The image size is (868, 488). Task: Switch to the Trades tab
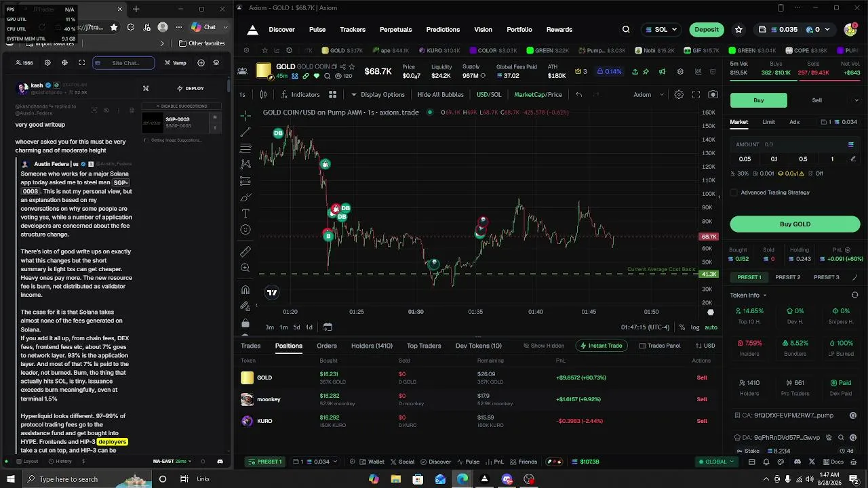pos(250,346)
